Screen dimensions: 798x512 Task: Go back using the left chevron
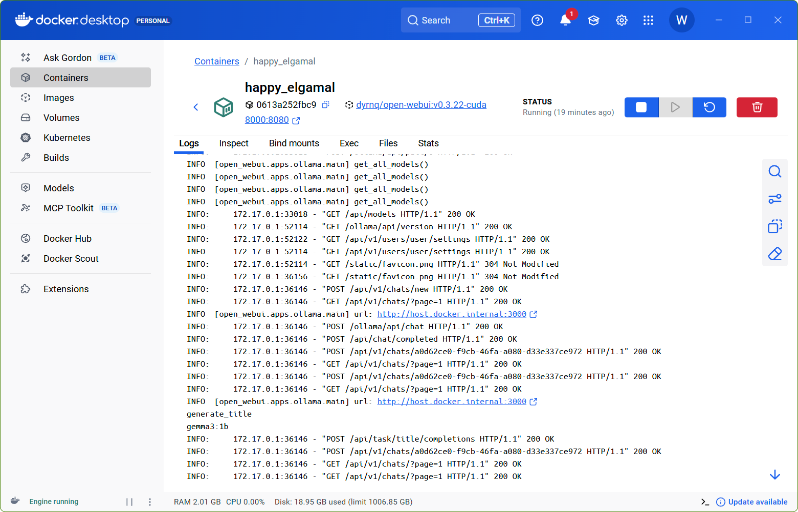[196, 107]
